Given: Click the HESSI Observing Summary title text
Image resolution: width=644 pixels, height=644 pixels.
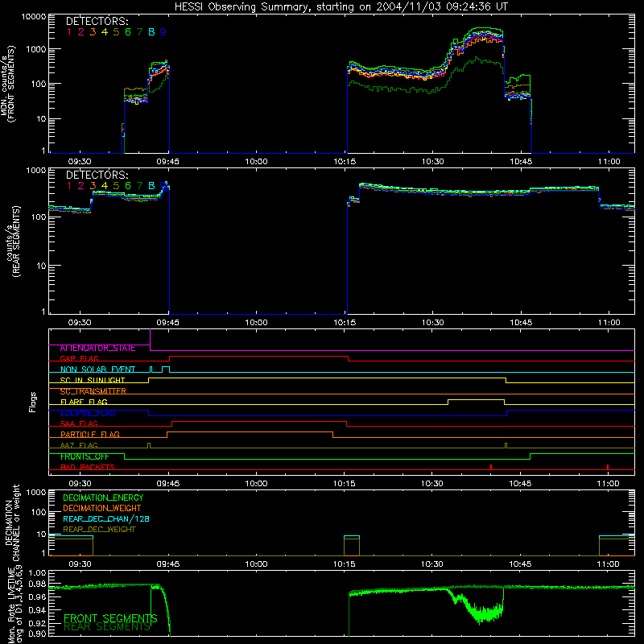Looking at the screenshot, I should (341, 7).
